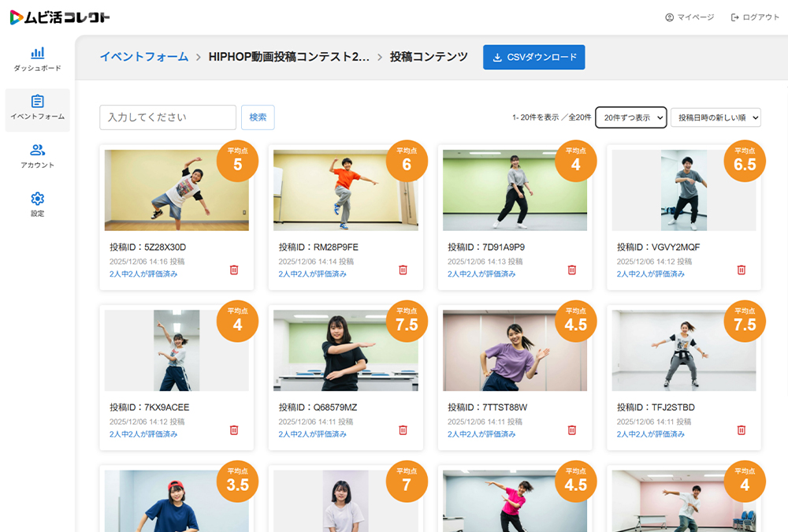Click the ムビ活コレクト logo
The image size is (788, 532).
[60, 17]
